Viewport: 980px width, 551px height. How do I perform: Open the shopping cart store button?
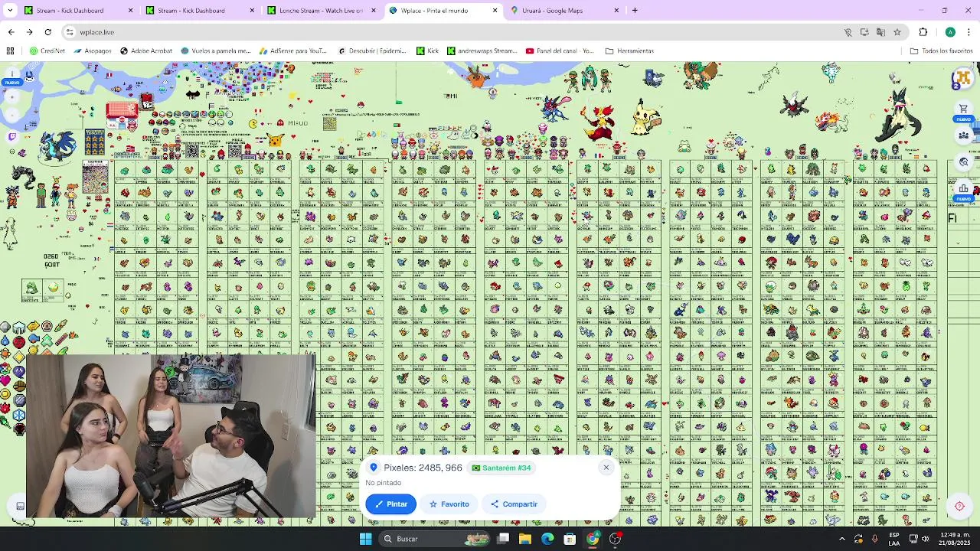click(964, 109)
